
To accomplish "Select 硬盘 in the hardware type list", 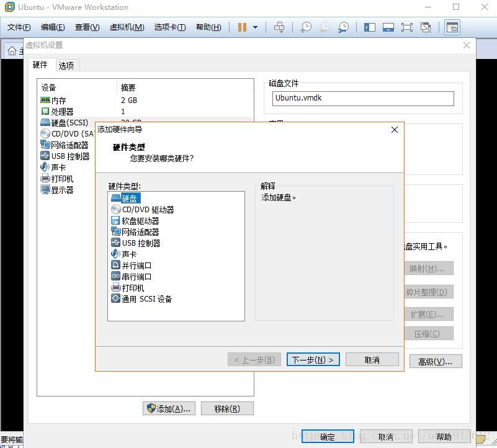I will [x=130, y=198].
